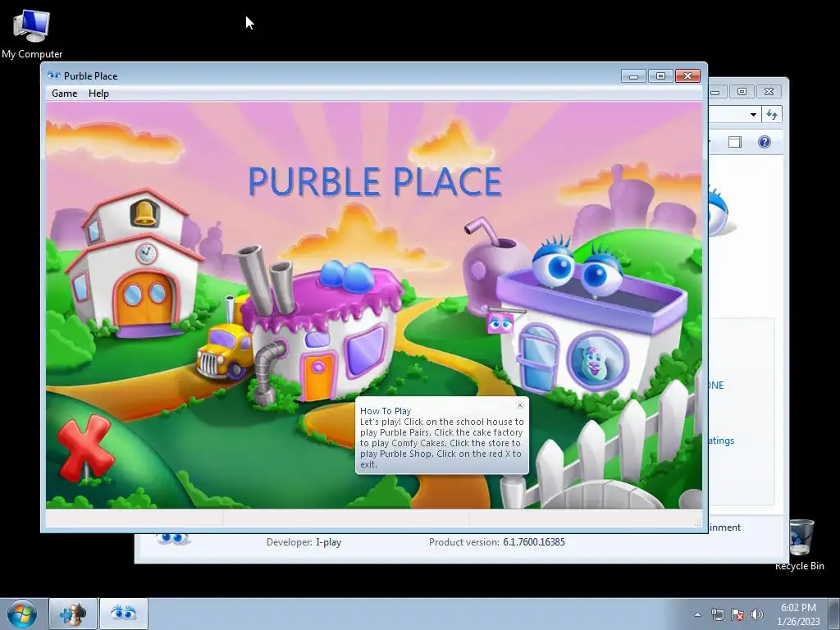Click the giant eyes on the shop roof
This screenshot has height=630, width=840.
pos(578,268)
